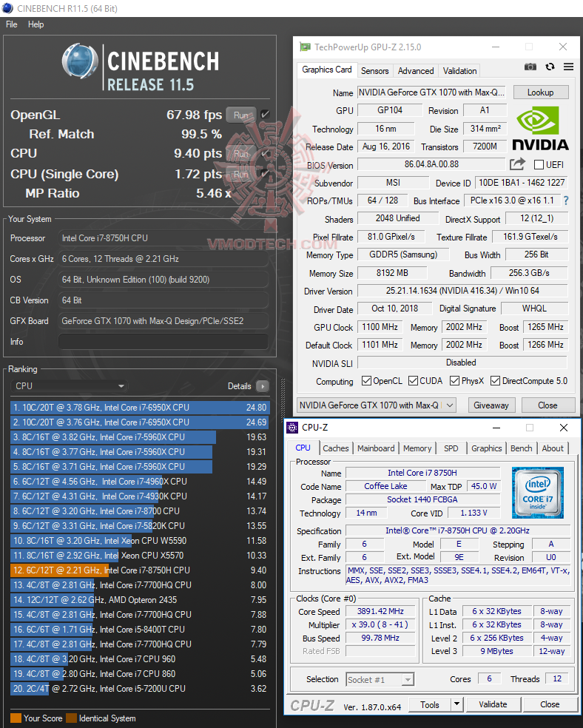Select the Graphics Card tab in GPU-Z
The height and width of the screenshot is (728, 583).
point(327,70)
